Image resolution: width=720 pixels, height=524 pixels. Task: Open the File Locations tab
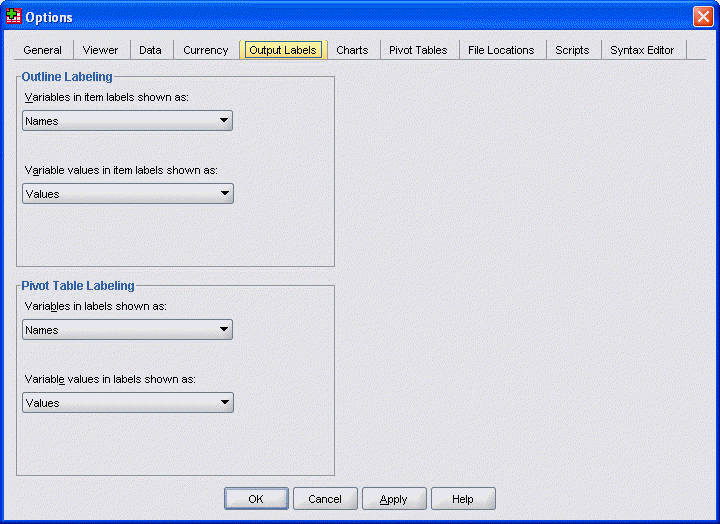pyautogui.click(x=501, y=50)
